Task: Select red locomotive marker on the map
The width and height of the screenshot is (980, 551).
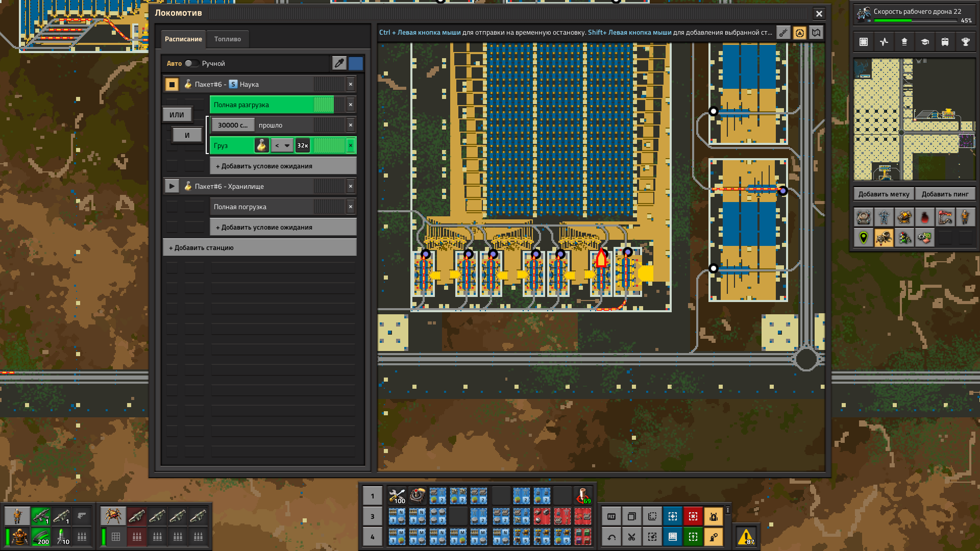Action: tap(601, 258)
